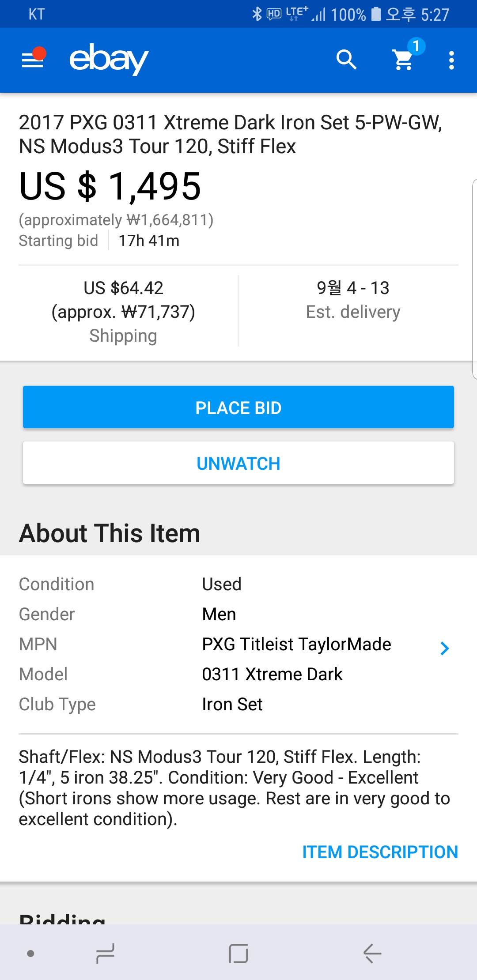Expand item specifics with the chevron arrow

tap(444, 648)
